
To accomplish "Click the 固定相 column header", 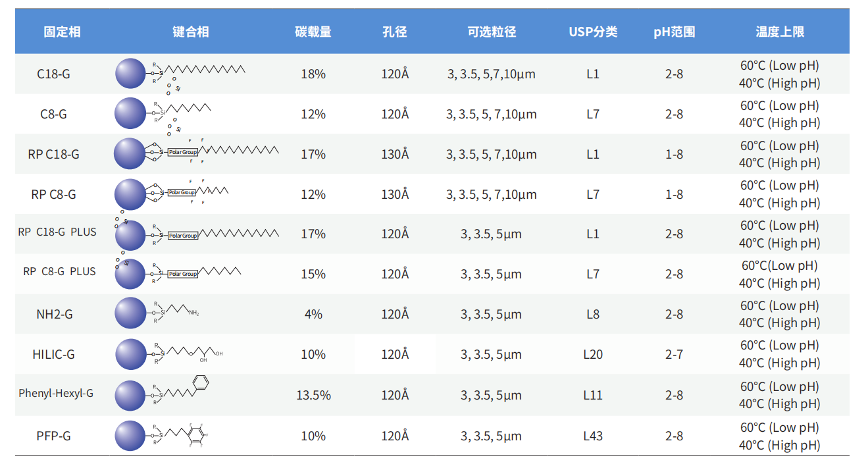I will point(62,32).
